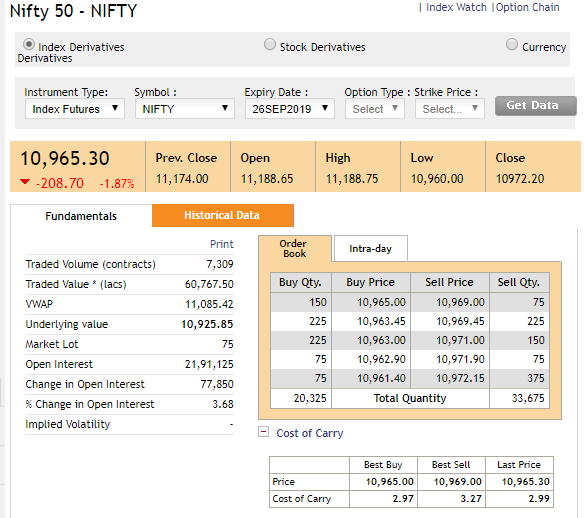Open the Expiry Date dropdown 26SEP2019
Screen dimensions: 584x518
pos(290,109)
